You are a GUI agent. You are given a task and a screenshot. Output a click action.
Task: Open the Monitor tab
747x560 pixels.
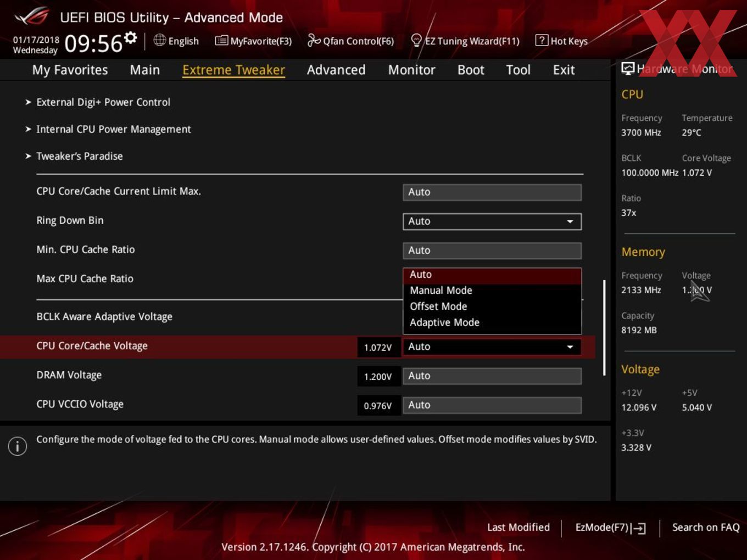tap(411, 70)
